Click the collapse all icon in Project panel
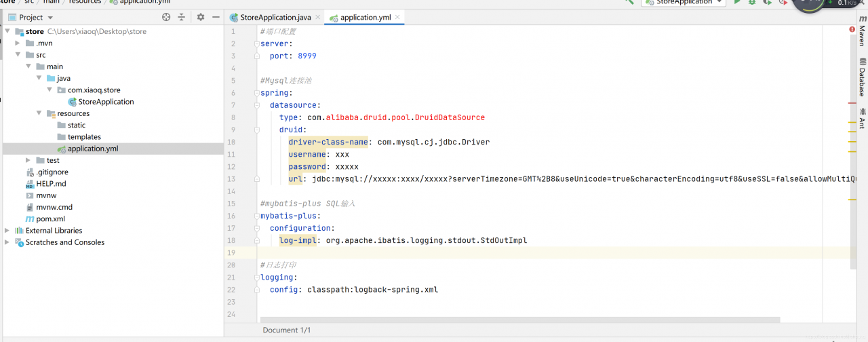 pos(182,17)
